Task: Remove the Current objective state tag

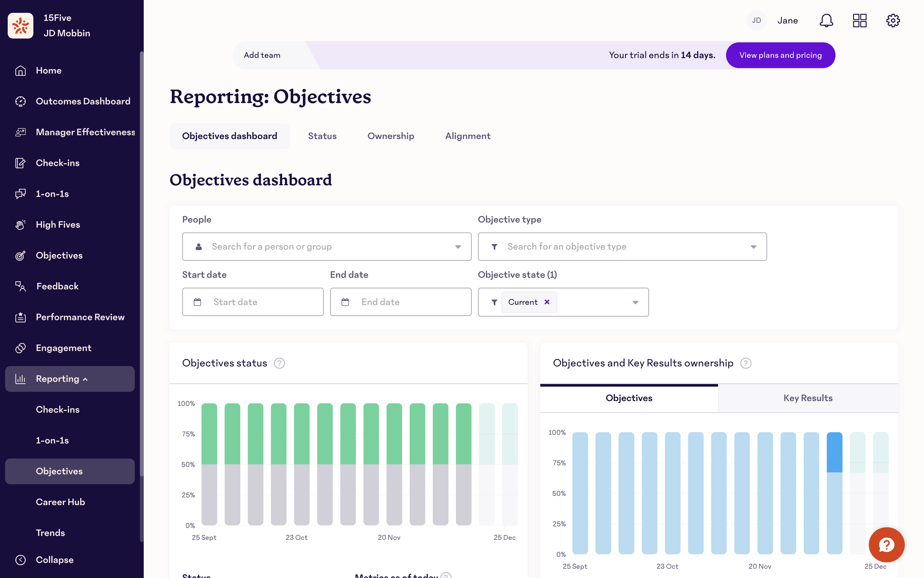Action: point(547,302)
